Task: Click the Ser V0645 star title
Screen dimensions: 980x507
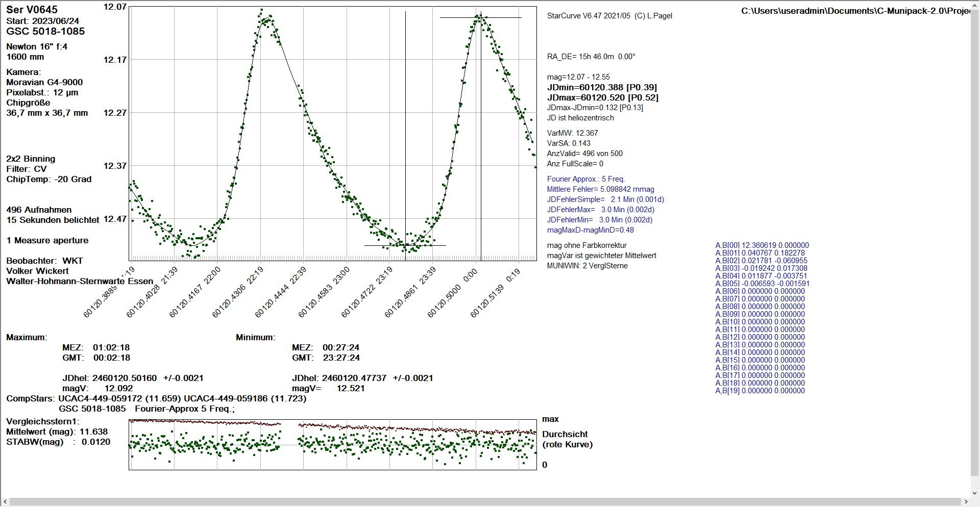Action: (32, 9)
